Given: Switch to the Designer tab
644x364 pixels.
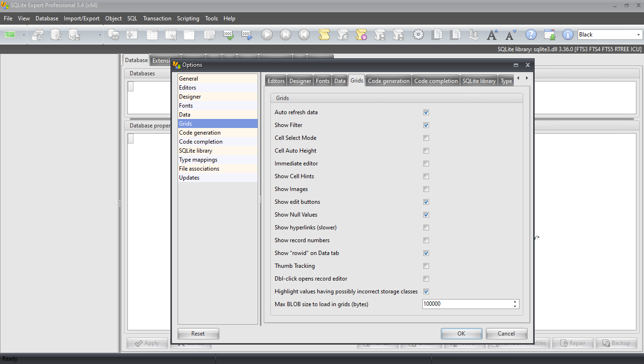Looking at the screenshot, I should coord(300,81).
